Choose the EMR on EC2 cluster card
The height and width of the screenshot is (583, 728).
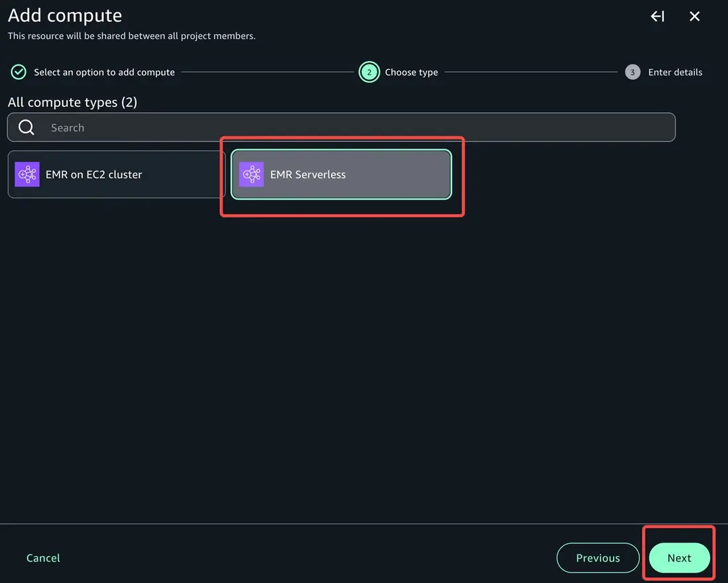(x=117, y=174)
